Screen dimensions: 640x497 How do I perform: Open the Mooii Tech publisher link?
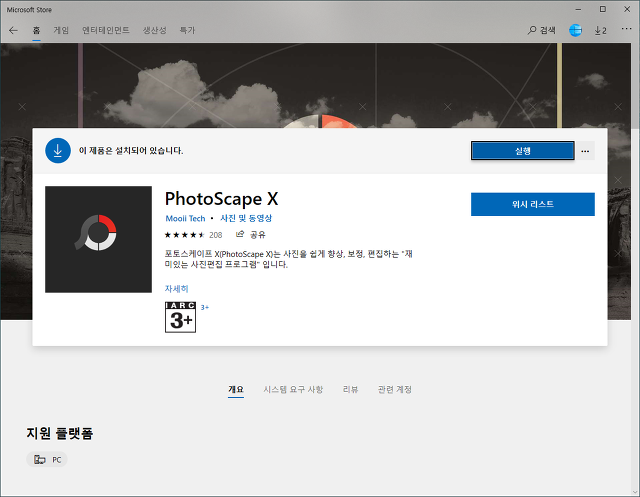185,218
